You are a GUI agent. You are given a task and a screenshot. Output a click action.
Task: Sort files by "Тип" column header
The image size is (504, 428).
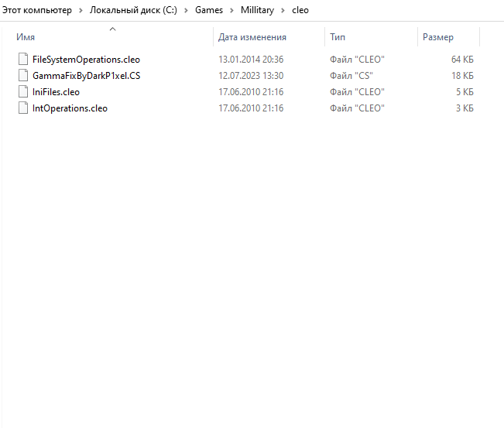(x=338, y=37)
